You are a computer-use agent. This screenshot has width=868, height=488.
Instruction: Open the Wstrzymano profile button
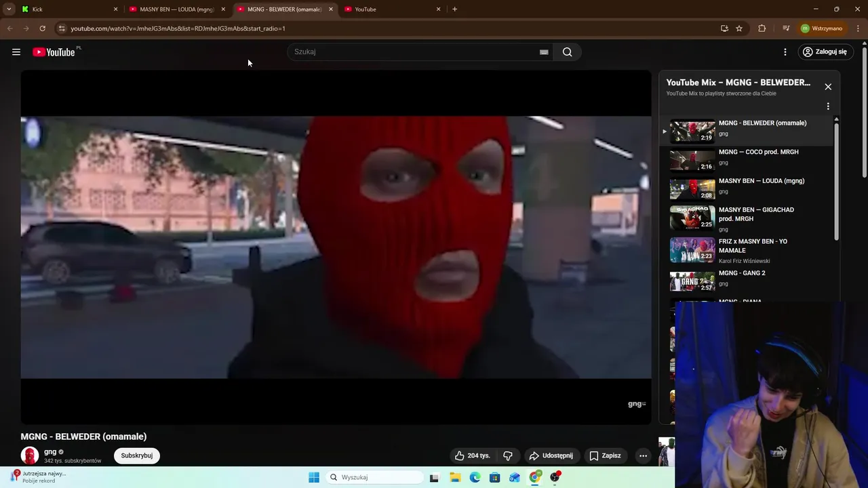[822, 28]
